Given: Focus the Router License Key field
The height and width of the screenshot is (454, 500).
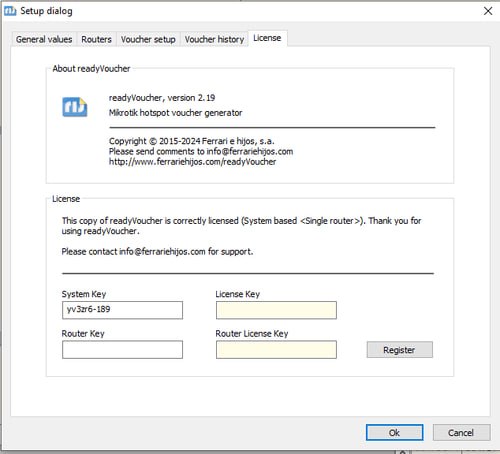Looking at the screenshot, I should [276, 350].
